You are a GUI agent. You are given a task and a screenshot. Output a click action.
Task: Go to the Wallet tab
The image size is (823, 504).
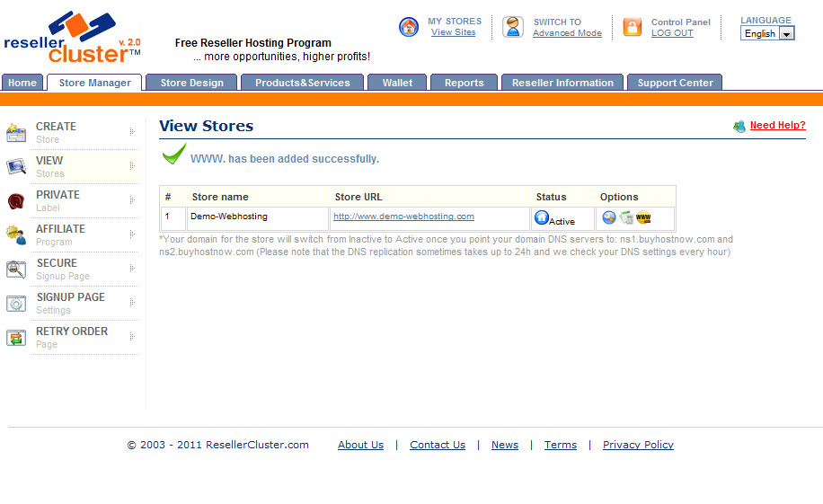397,83
